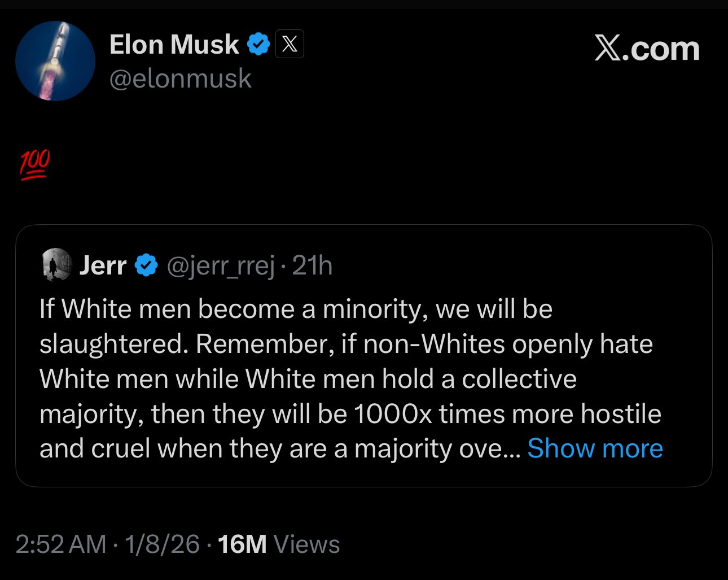Image resolution: width=728 pixels, height=580 pixels.
Task: Open Jerr's small profile avatar
Action: [x=57, y=264]
